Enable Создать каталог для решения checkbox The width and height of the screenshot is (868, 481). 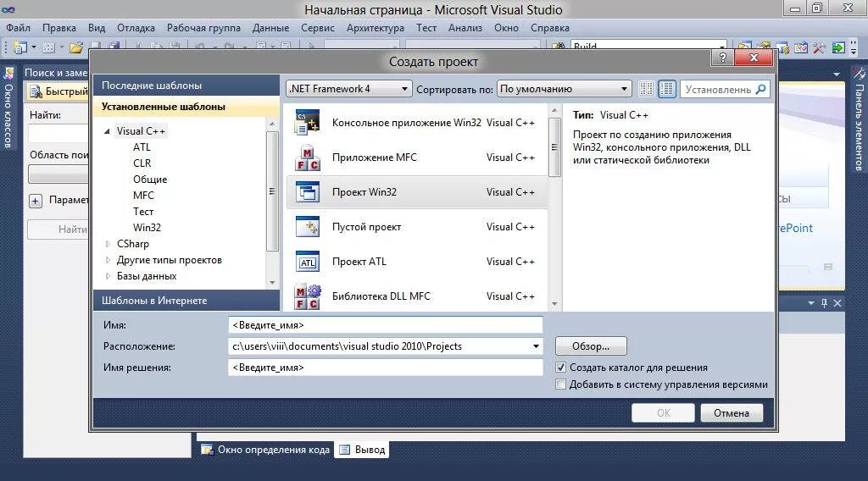[x=561, y=368]
